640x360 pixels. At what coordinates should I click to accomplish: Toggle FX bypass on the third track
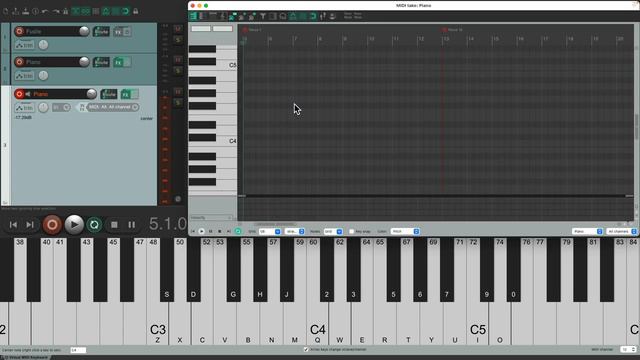134,94
